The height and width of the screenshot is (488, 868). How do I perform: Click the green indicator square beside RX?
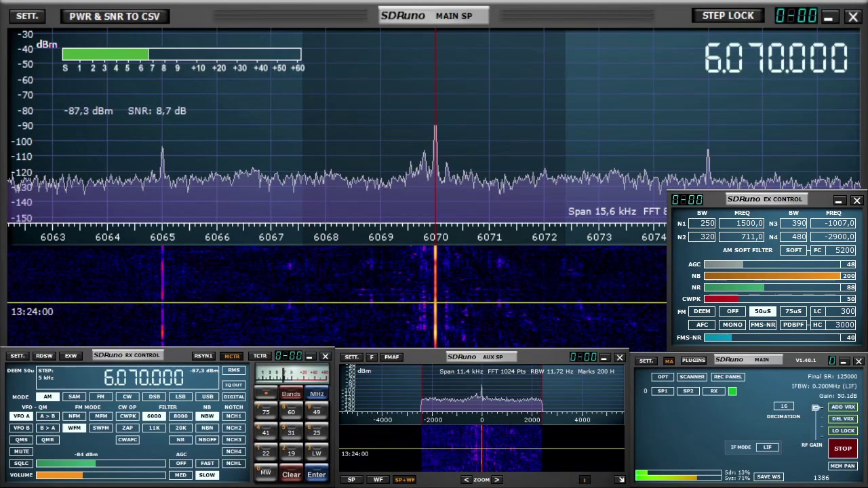(732, 391)
